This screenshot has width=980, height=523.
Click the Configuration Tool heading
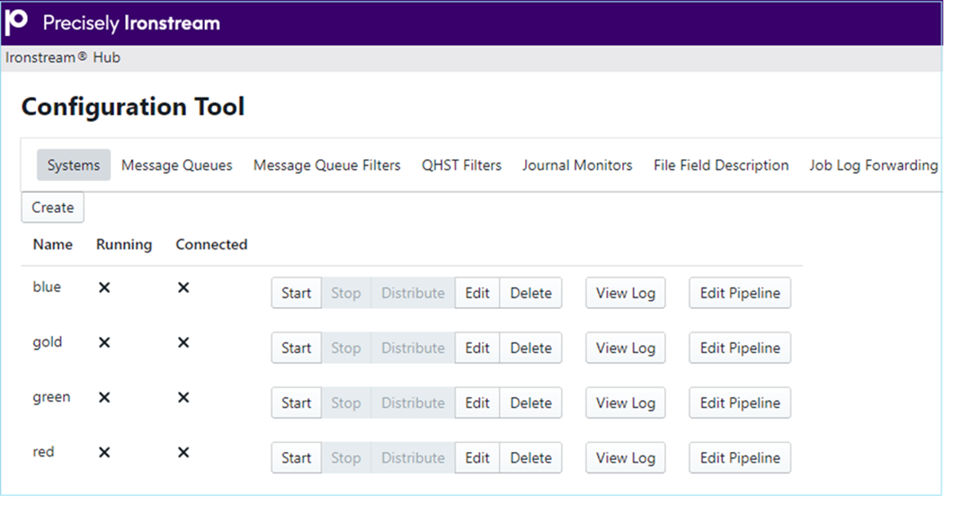coord(133,106)
